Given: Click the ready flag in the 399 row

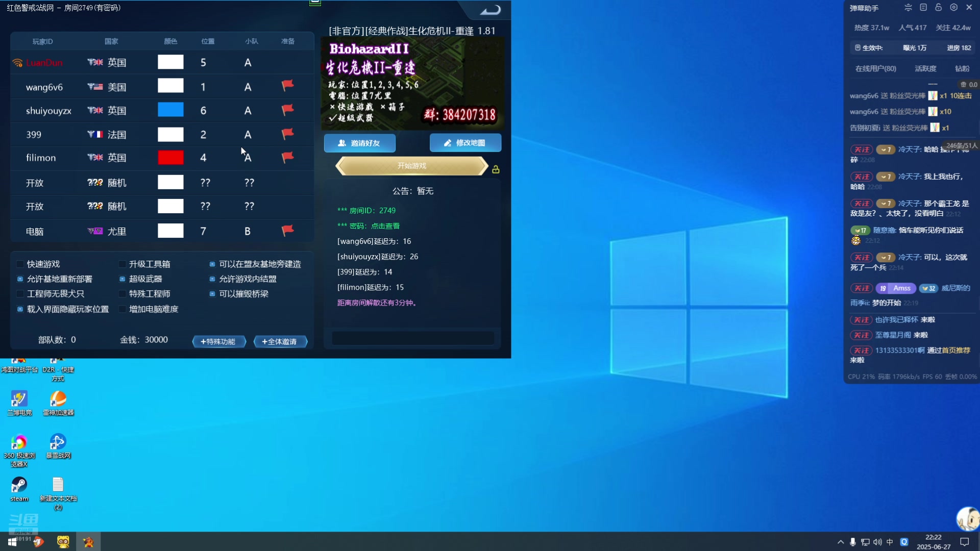Looking at the screenshot, I should click(288, 134).
